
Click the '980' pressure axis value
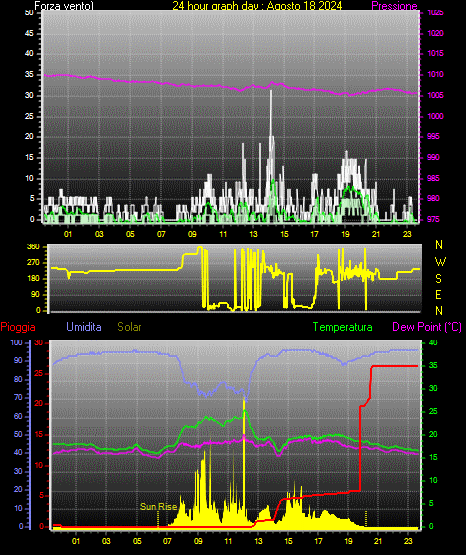tap(433, 198)
